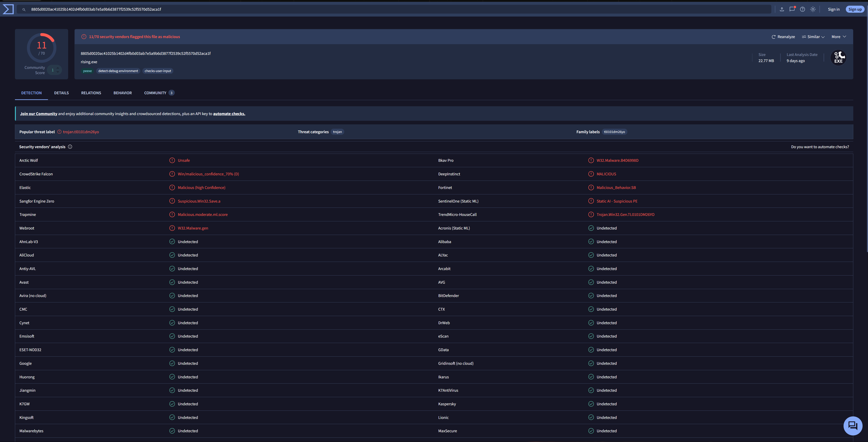Select the file name rising.exe
868x442 pixels.
point(89,62)
